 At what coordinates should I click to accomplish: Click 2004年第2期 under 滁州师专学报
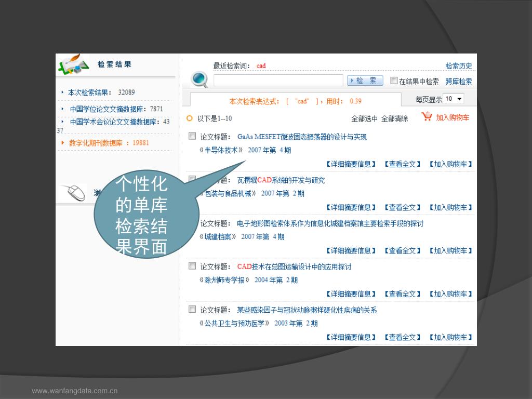[x=276, y=280]
